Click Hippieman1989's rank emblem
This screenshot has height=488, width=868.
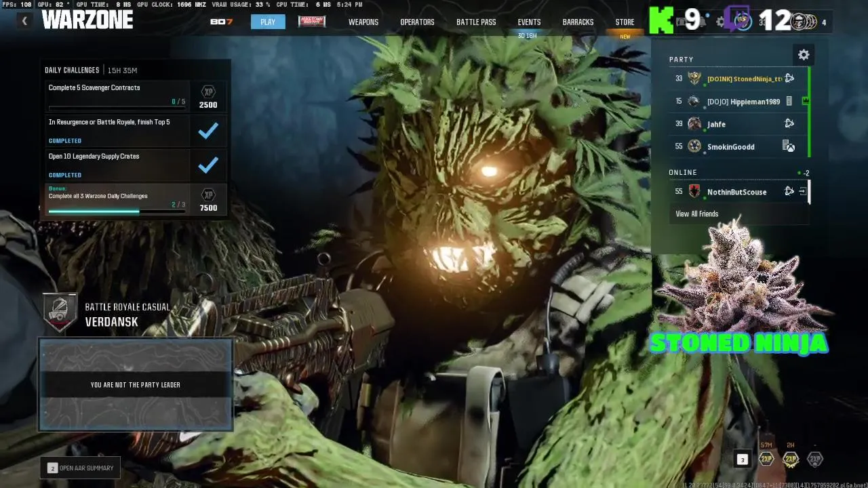[x=694, y=101]
